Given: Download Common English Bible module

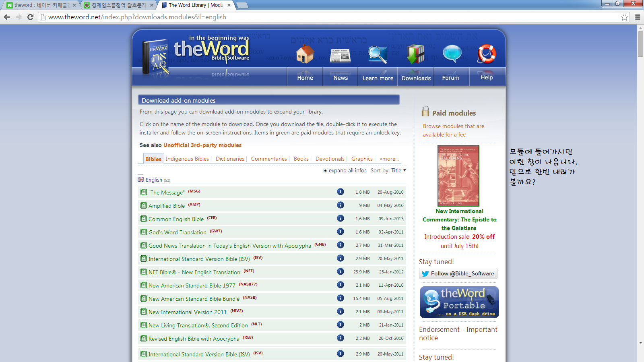Looking at the screenshot, I should [x=176, y=219].
